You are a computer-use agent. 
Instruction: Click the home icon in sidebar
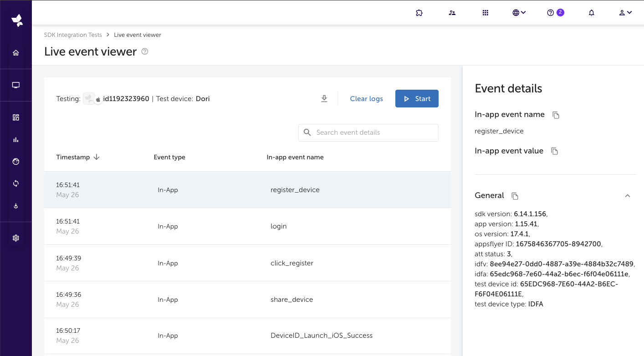pyautogui.click(x=16, y=53)
